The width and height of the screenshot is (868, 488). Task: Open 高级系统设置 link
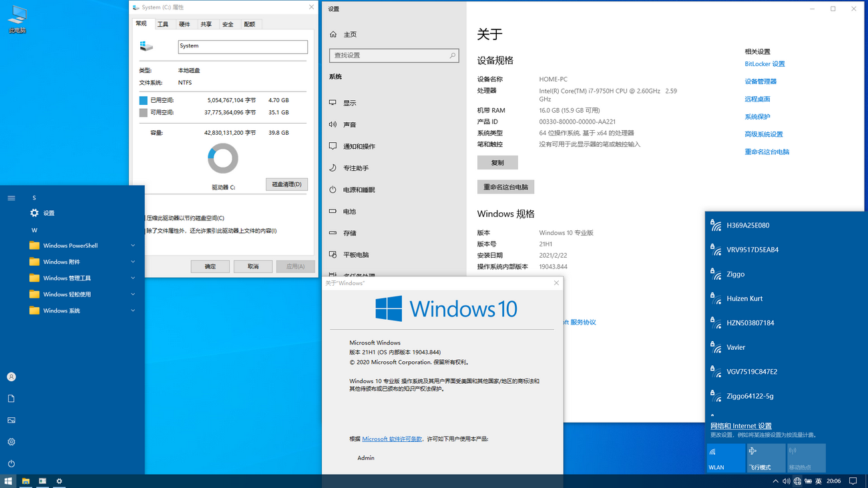[x=764, y=134]
